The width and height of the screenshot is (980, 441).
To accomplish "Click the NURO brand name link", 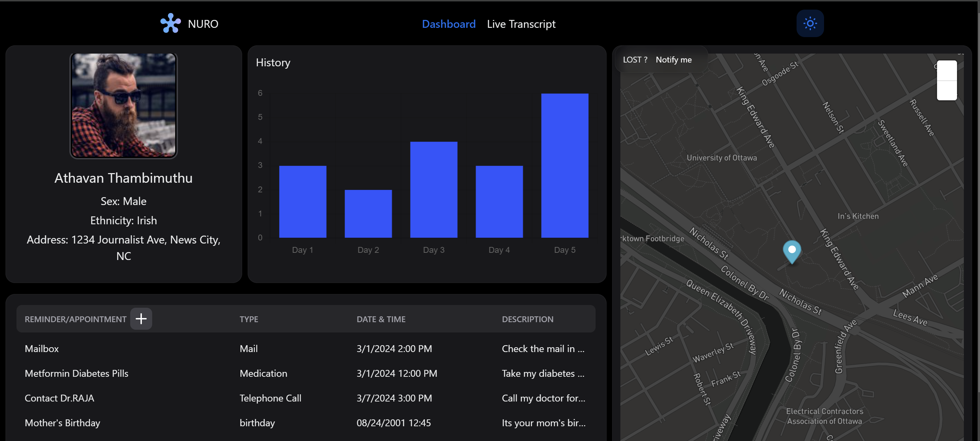I will [203, 24].
